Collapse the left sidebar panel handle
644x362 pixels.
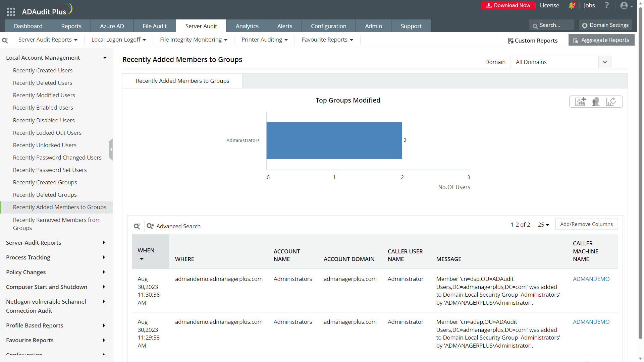111,149
